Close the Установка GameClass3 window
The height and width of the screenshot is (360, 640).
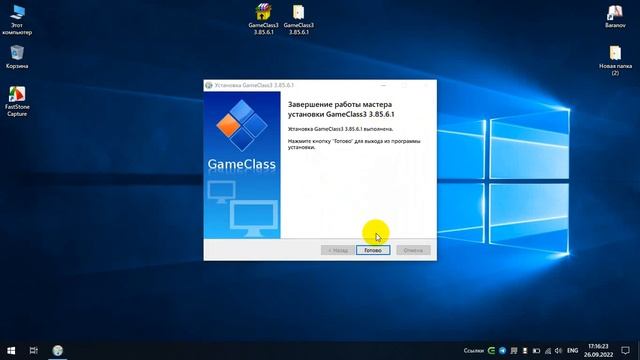point(425,85)
